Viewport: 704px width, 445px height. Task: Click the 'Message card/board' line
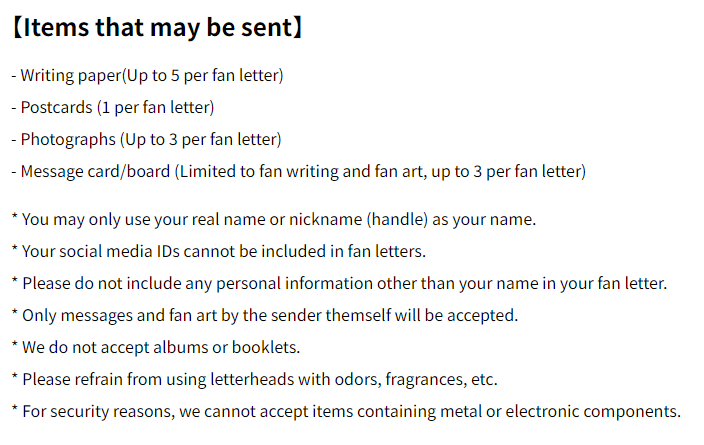pos(299,172)
